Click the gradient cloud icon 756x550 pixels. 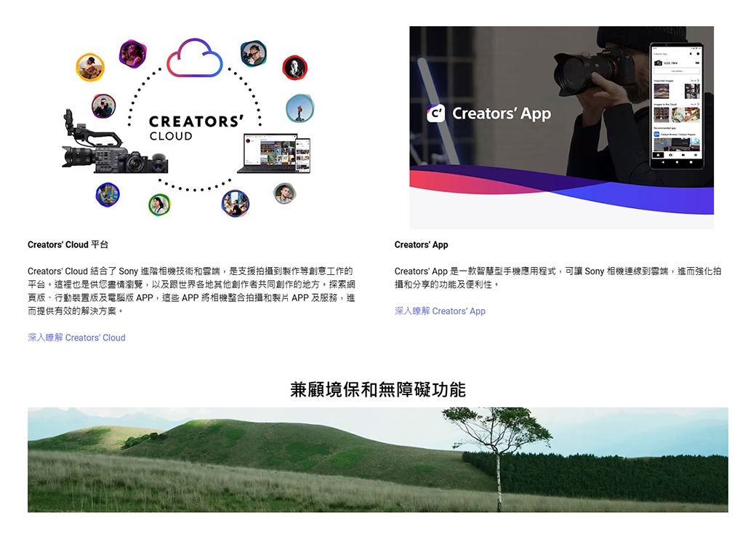pos(194,58)
